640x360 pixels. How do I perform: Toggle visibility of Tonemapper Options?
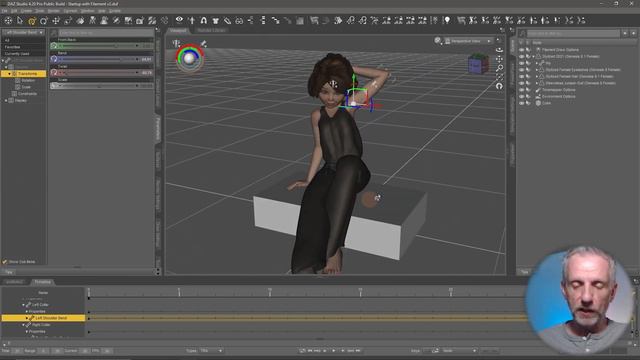pos(521,90)
